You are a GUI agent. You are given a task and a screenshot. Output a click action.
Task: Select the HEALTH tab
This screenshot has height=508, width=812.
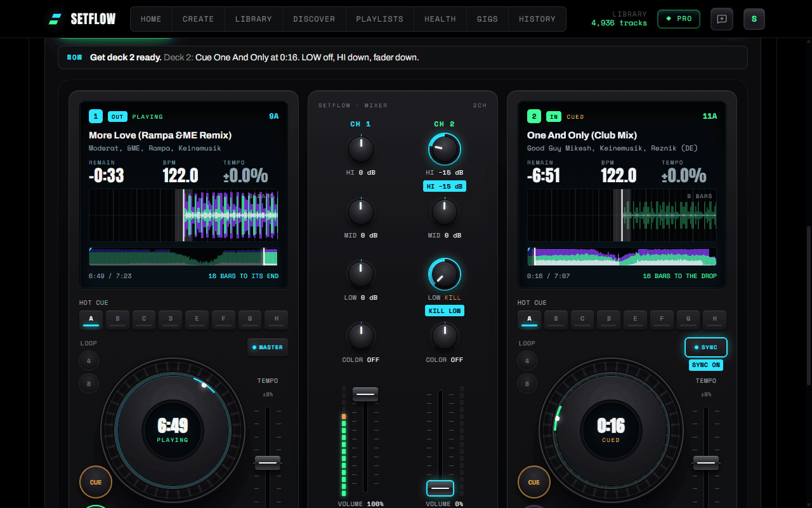440,19
